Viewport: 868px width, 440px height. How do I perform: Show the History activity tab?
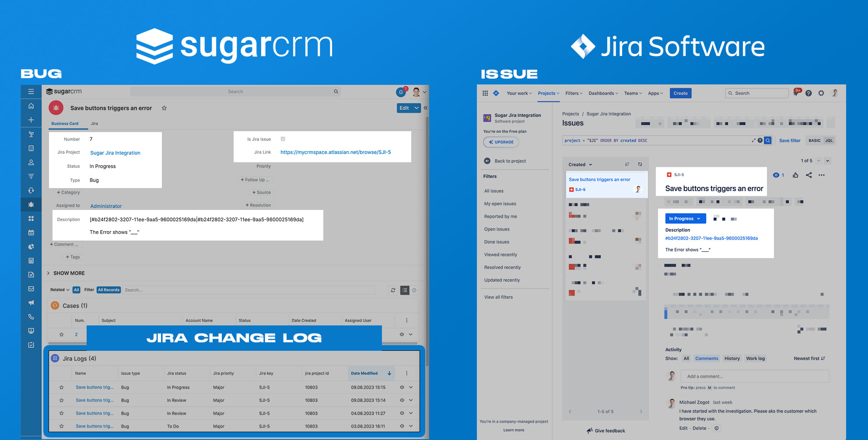coord(732,359)
